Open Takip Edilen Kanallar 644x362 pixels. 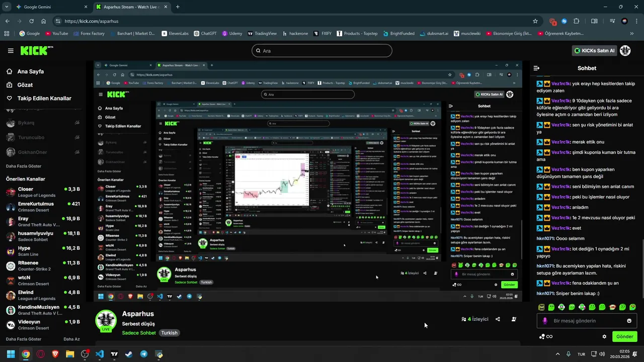[44, 99]
